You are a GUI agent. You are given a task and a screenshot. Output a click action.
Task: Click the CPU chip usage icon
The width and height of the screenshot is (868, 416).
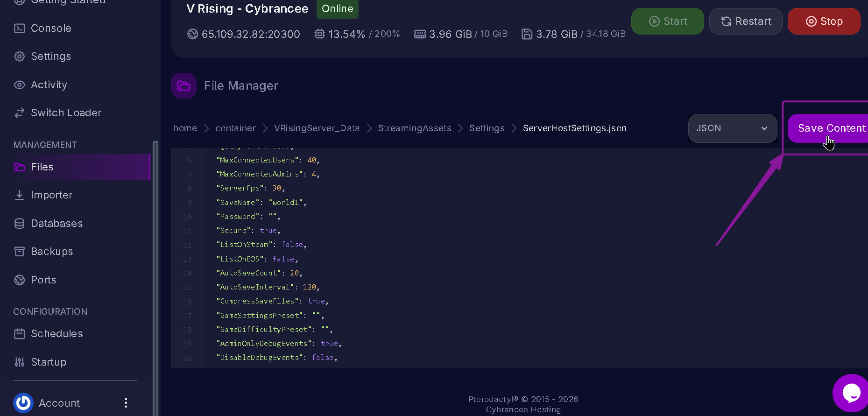[x=319, y=34]
